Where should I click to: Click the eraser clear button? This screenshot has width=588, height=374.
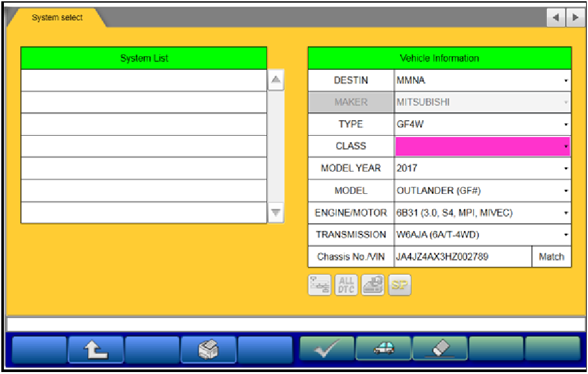pyautogui.click(x=440, y=349)
